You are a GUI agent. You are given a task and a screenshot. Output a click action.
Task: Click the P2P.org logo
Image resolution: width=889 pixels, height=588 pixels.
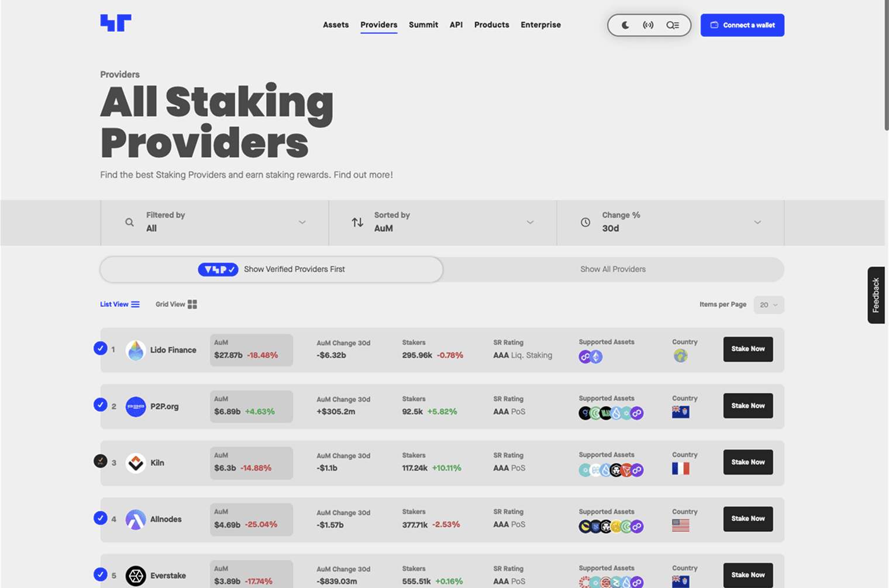136,406
